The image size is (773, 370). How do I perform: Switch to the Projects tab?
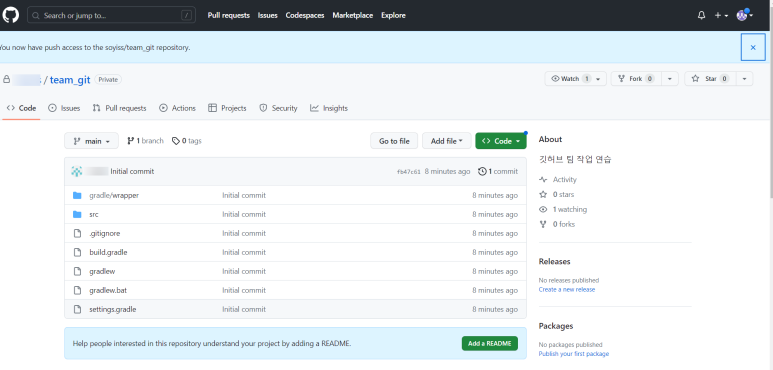[227, 108]
